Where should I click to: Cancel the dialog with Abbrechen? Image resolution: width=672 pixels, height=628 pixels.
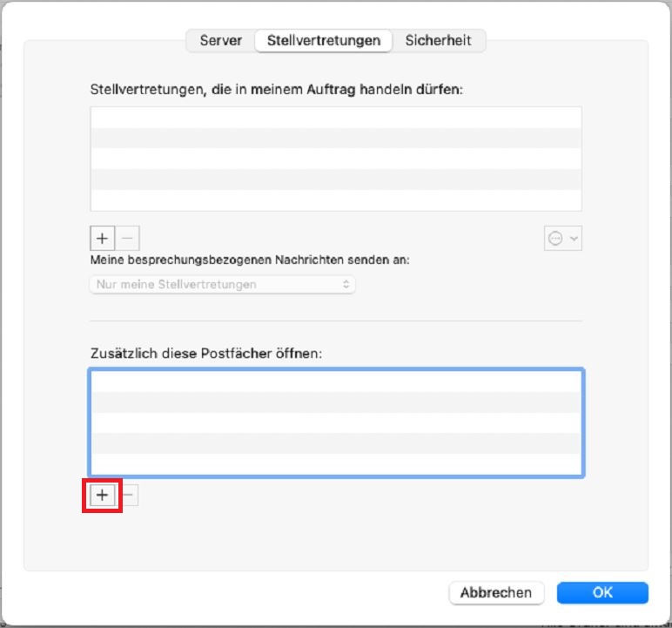(x=496, y=592)
